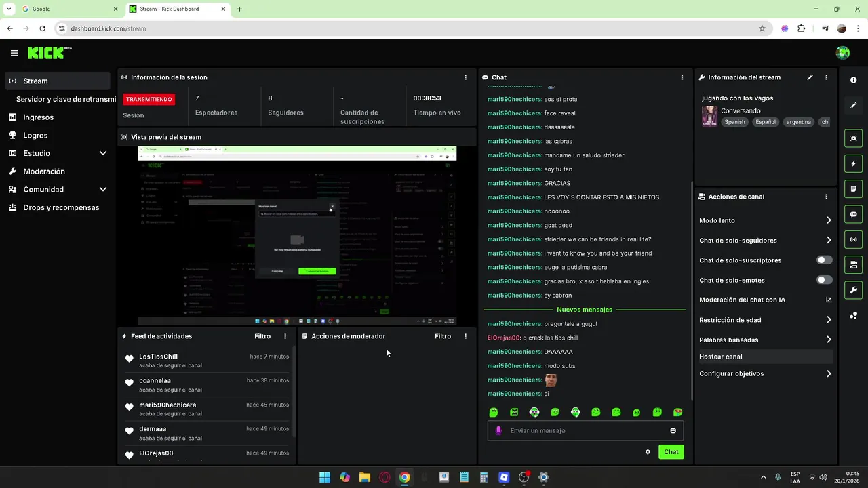
Task: Insert the heart-eyes emote
Action: pyautogui.click(x=677, y=412)
